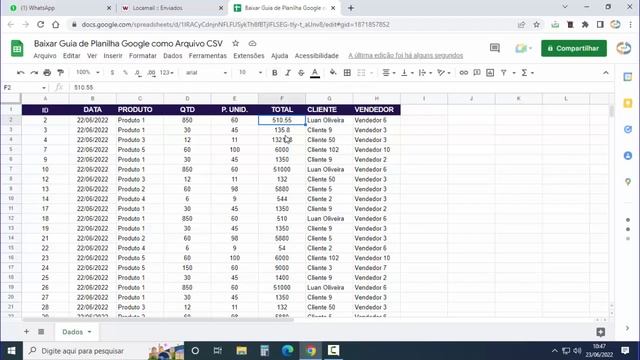Image resolution: width=640 pixels, height=360 pixels.
Task: Click the merge cells icon
Action: 361,73
